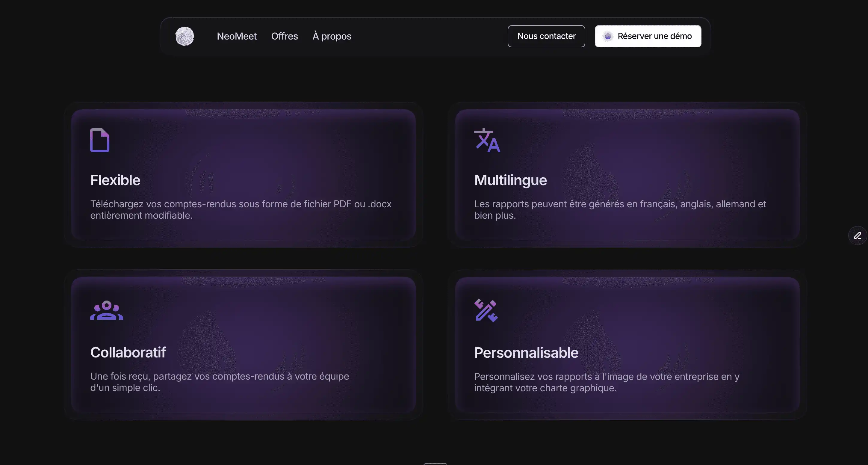Screen dimensions: 868x465
Task: Click the Personnalisable card title
Action: click(x=526, y=353)
